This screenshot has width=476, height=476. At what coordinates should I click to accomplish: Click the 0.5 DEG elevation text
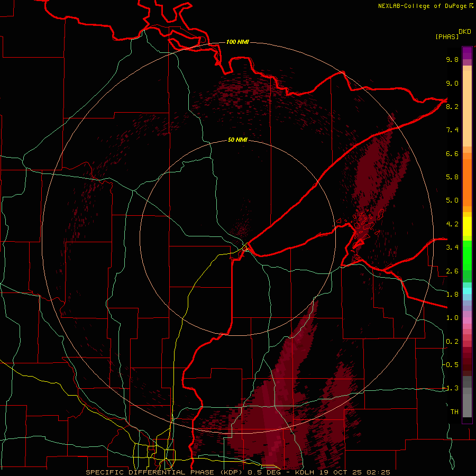point(264,472)
